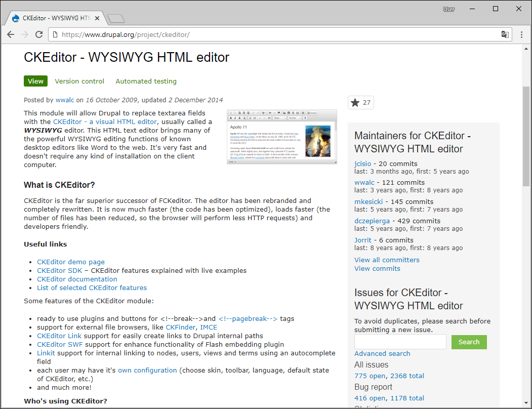The image size is (532, 409).
Task: Click the translate icon in address bar
Action: coord(505,34)
